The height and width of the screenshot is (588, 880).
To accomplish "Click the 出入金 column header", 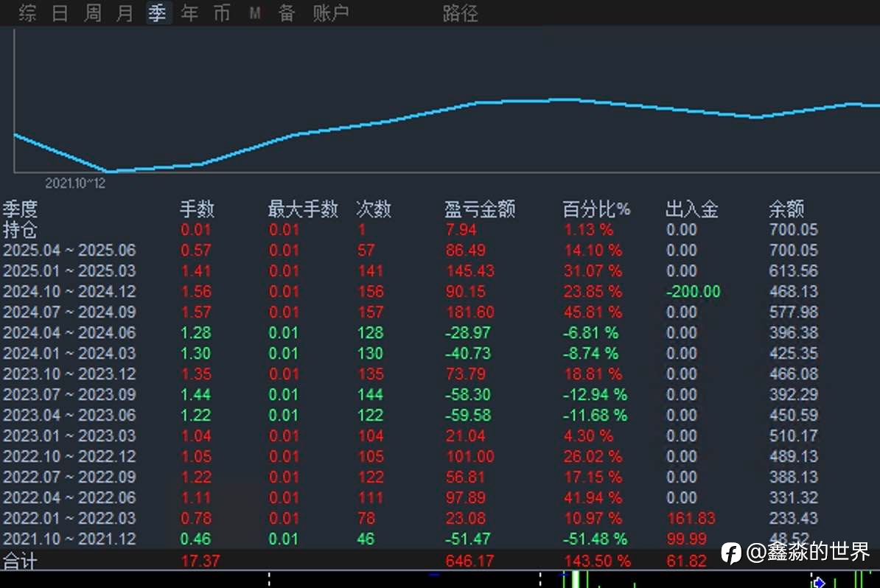I will pyautogui.click(x=692, y=209).
